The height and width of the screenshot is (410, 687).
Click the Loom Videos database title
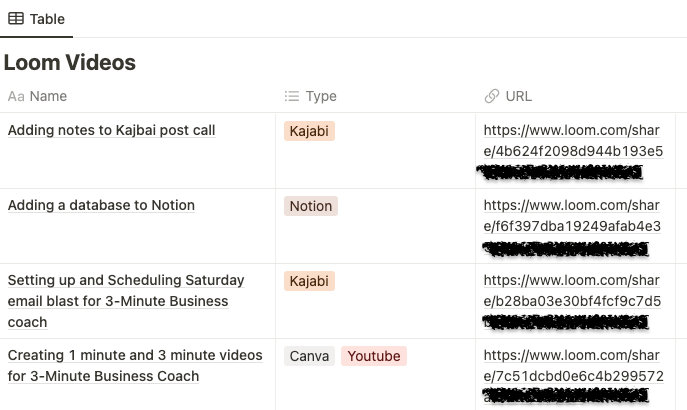click(x=70, y=63)
